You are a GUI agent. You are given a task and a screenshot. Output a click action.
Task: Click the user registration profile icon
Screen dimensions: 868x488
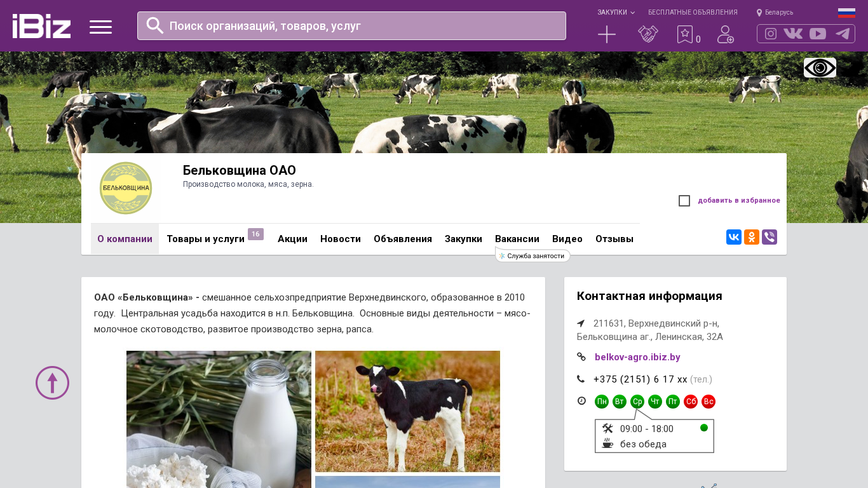(x=726, y=34)
